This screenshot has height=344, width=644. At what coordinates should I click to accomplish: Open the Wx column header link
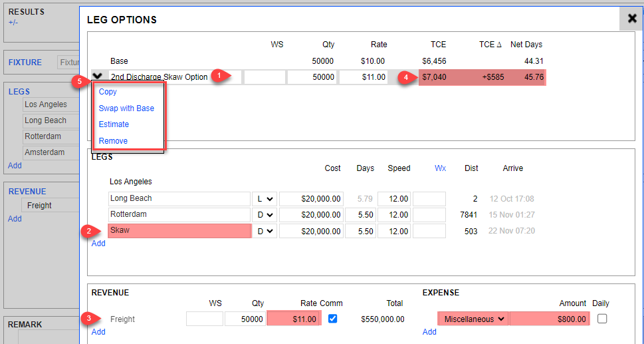click(x=440, y=168)
